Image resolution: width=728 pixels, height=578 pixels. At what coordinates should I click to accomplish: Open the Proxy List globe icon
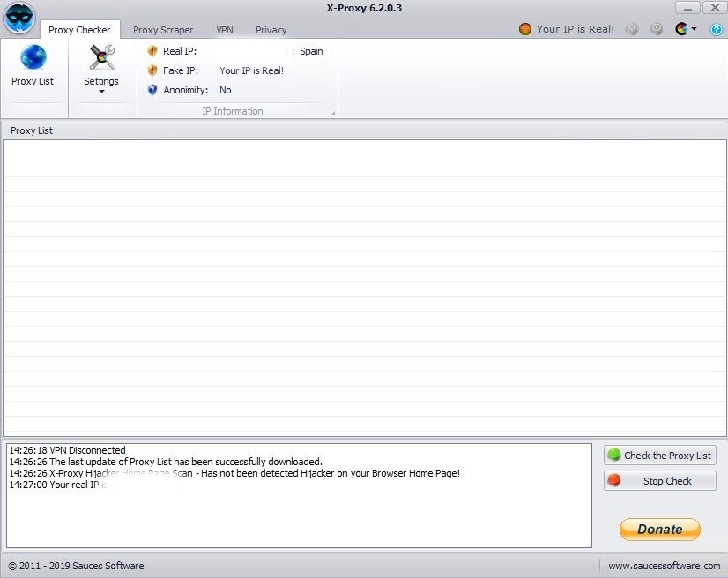(33, 57)
